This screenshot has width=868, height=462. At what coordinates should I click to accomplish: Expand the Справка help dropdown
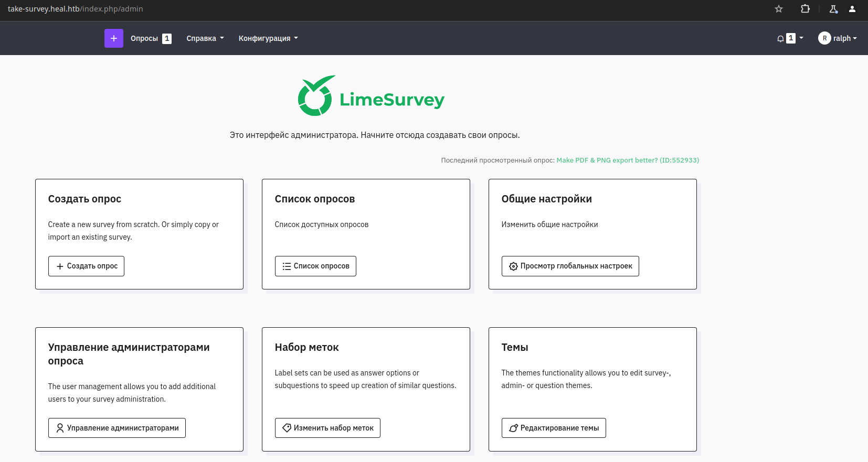point(205,38)
